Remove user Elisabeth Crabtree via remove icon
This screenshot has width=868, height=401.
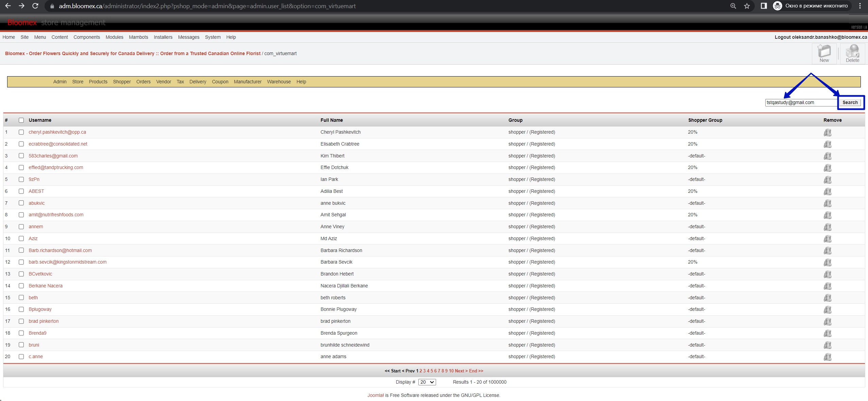[828, 144]
